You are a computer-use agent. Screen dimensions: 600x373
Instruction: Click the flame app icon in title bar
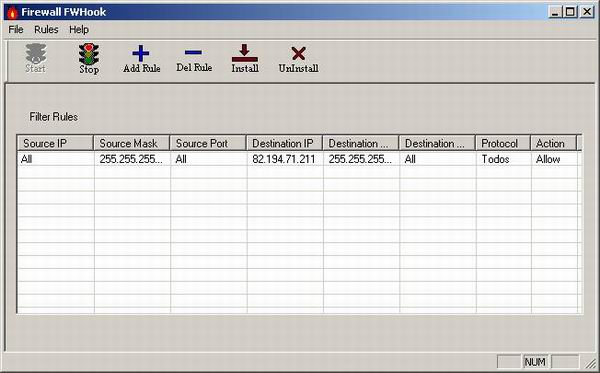(12, 12)
